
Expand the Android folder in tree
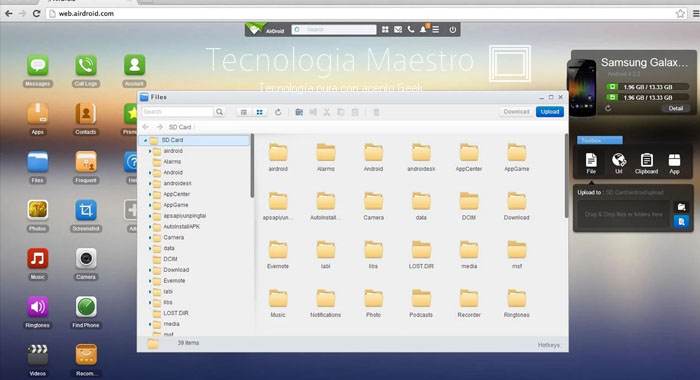tap(150, 172)
